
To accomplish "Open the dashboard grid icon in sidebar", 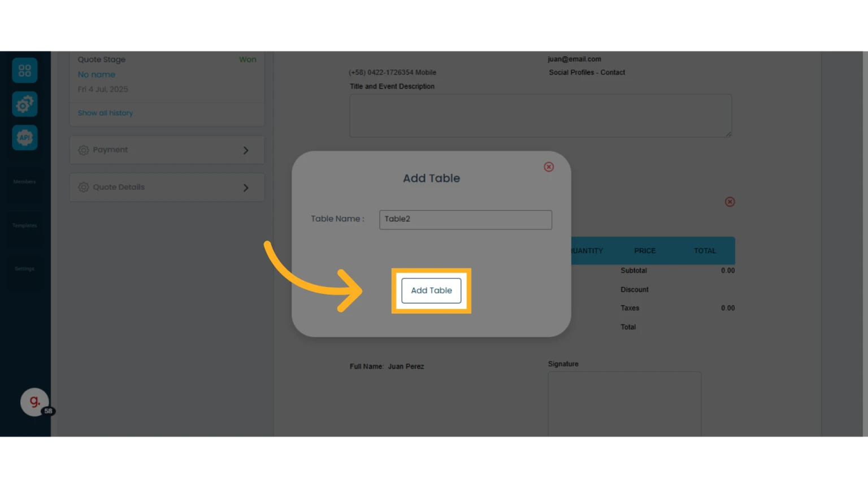I will coord(25,71).
